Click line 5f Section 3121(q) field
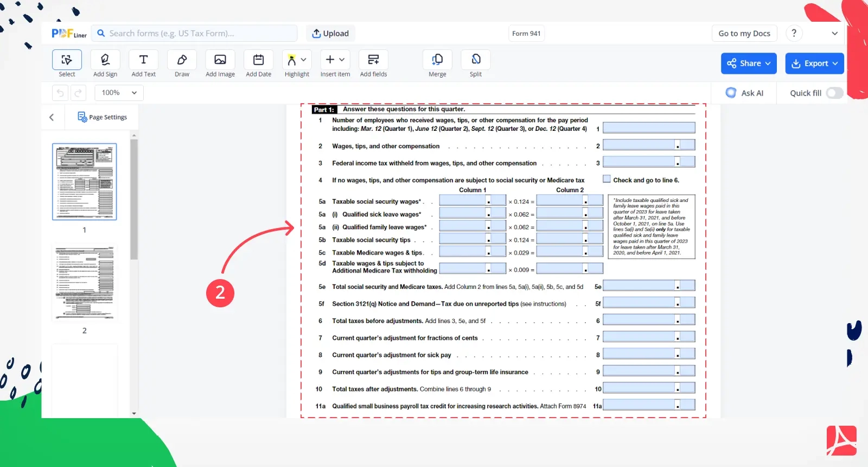The image size is (868, 467). (x=649, y=302)
